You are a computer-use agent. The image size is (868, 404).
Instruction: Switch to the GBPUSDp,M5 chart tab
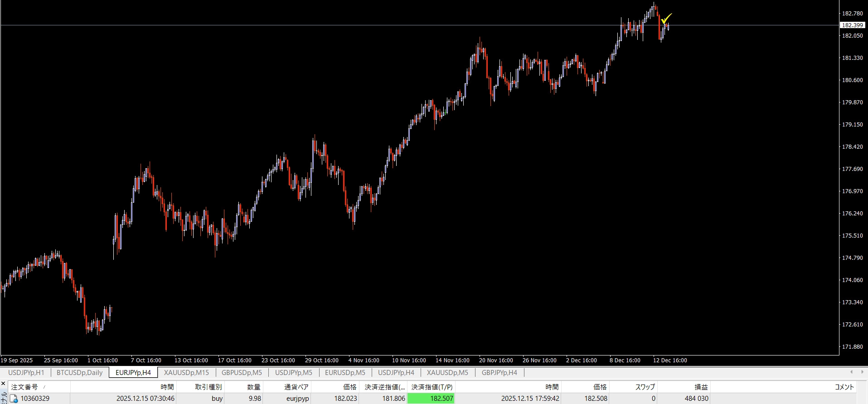click(242, 373)
